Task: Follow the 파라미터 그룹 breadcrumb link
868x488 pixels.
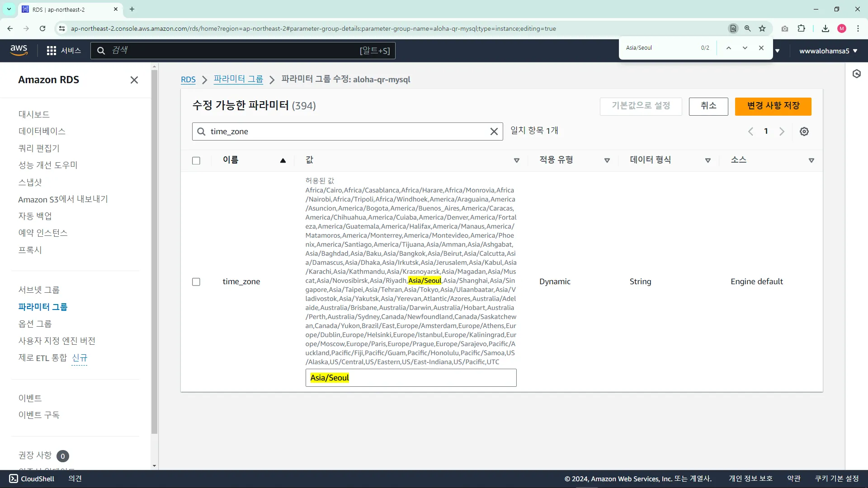Action: (238, 80)
